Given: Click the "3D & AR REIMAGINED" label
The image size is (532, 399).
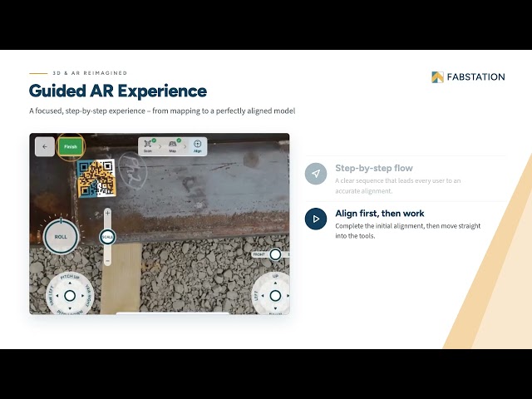Looking at the screenshot, I should tap(90, 73).
